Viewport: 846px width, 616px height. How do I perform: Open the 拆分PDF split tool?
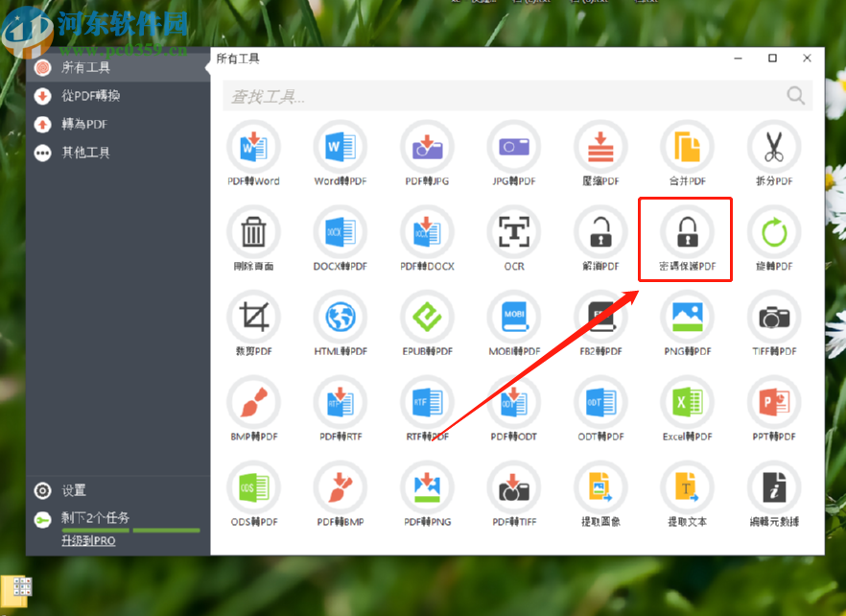coord(773,152)
